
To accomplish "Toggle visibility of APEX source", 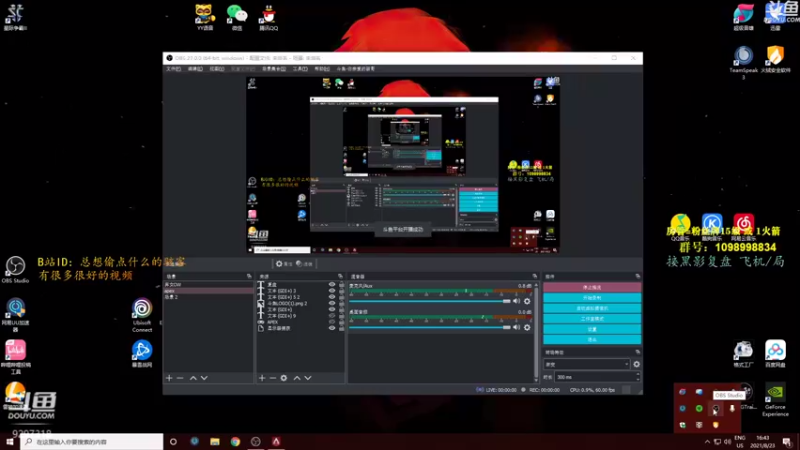I will coord(332,322).
